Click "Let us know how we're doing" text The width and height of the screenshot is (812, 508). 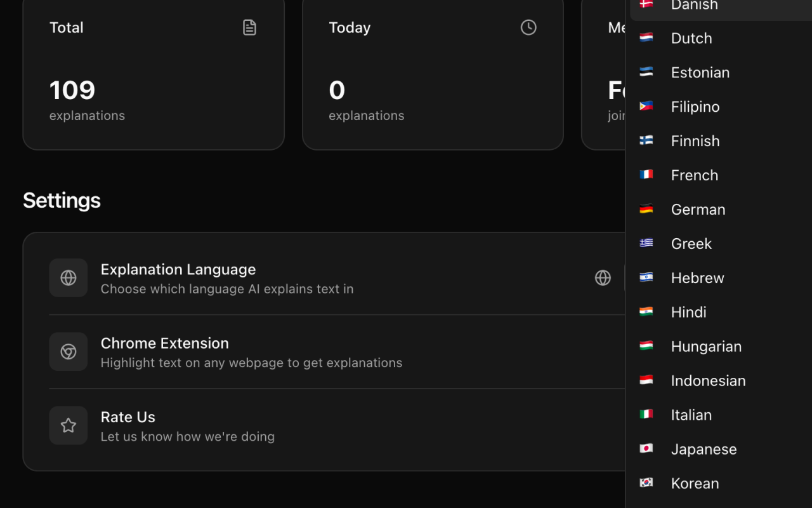pos(188,436)
